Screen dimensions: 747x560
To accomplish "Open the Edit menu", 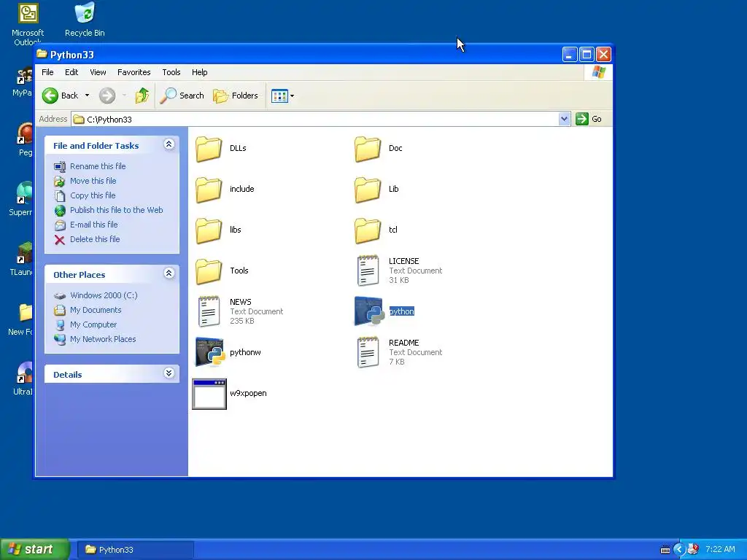I will [x=71, y=72].
